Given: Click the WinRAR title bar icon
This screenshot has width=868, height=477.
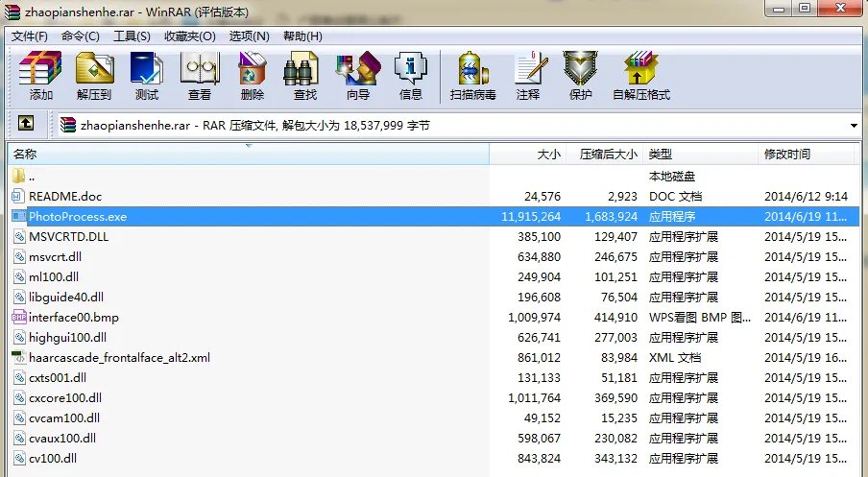Looking at the screenshot, I should tap(12, 12).
